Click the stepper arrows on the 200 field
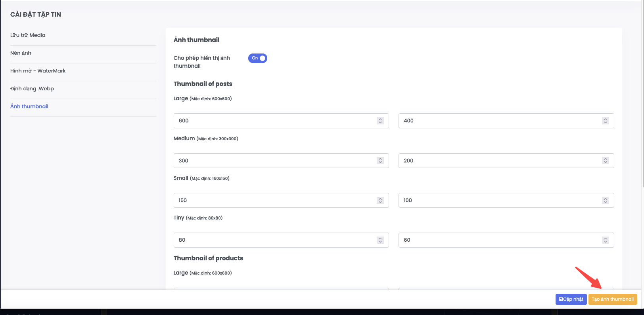 click(x=605, y=160)
